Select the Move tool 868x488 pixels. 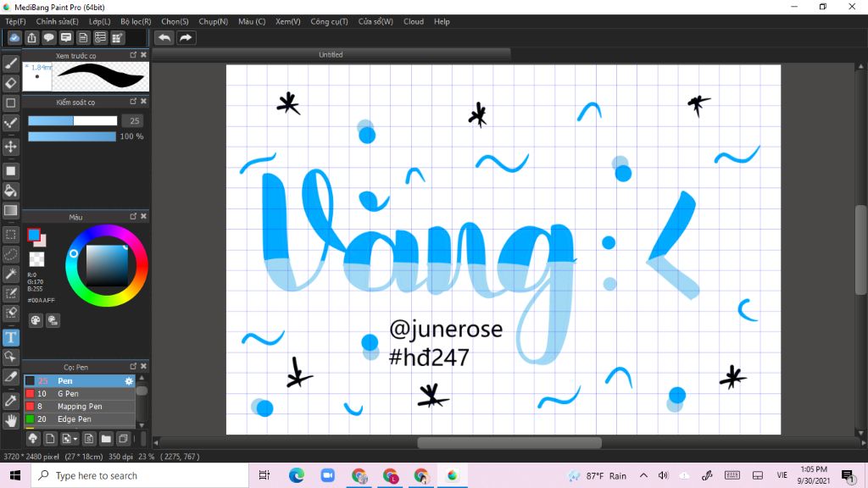tap(10, 147)
